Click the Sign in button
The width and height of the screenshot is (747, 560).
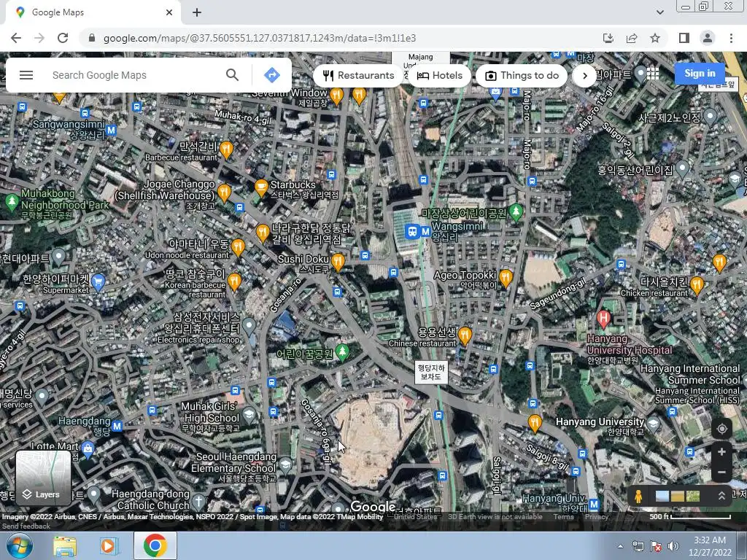(700, 74)
